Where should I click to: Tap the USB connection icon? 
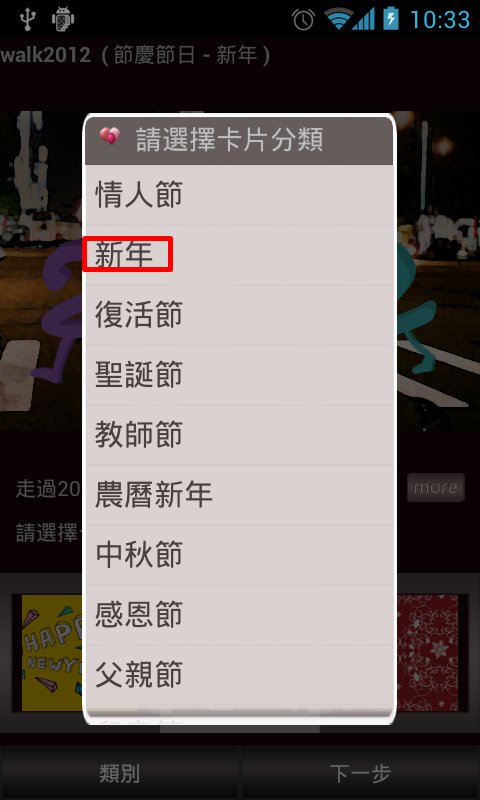(x=27, y=19)
